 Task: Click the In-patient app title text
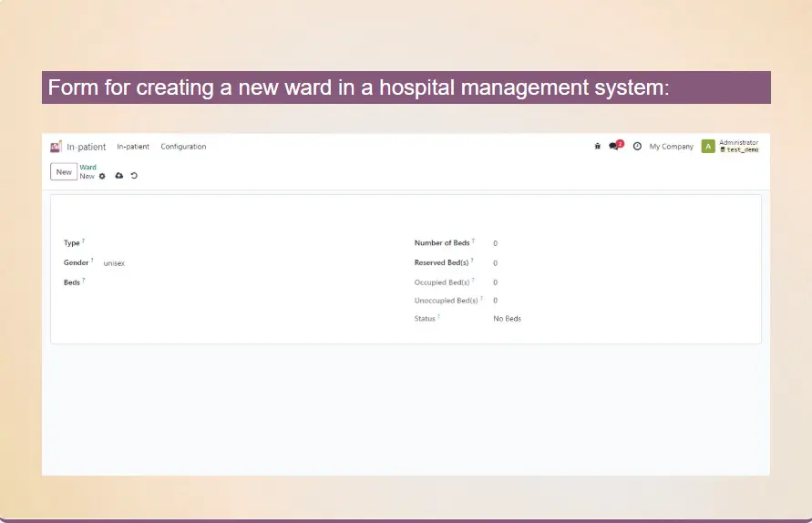[x=86, y=147]
